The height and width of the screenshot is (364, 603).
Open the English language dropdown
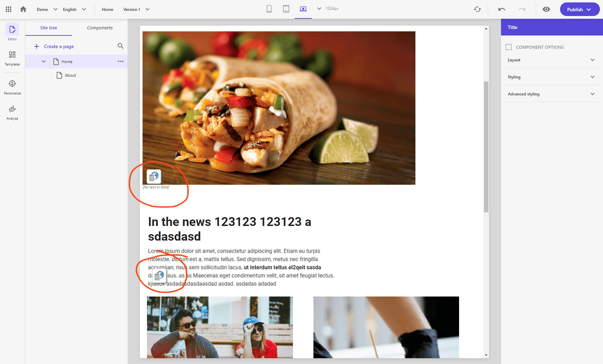coord(74,10)
